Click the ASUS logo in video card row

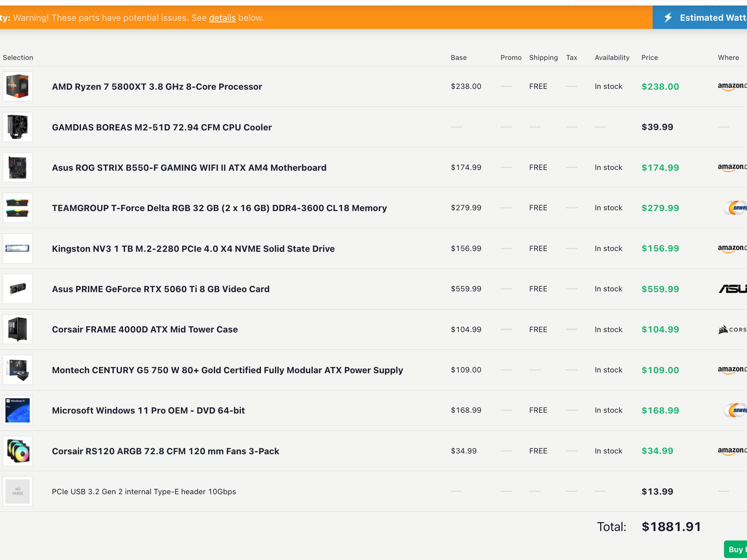[x=733, y=289]
